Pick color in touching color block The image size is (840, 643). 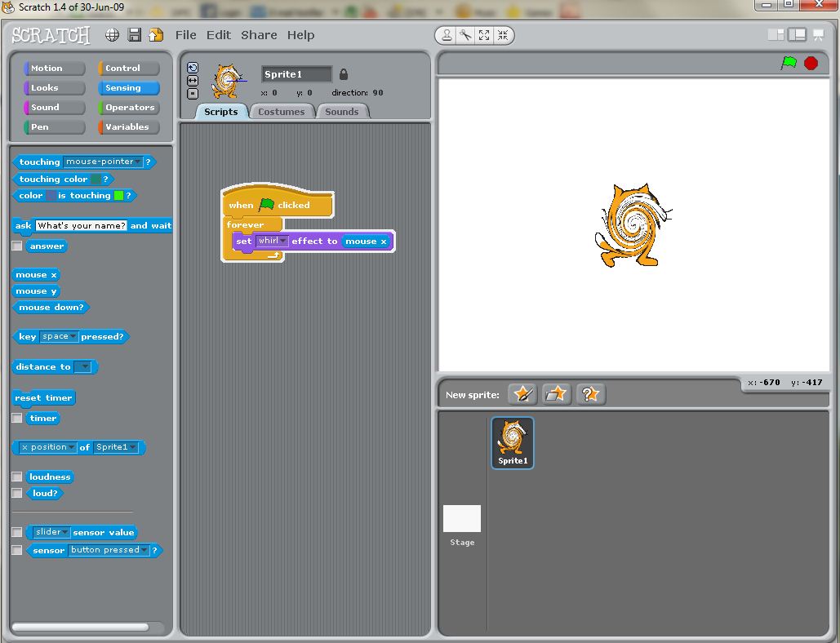(x=96, y=179)
